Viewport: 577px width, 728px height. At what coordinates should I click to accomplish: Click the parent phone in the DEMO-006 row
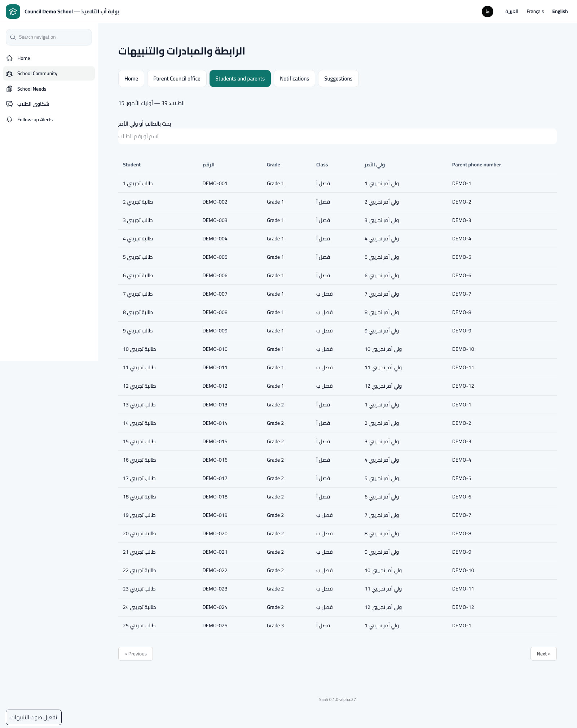click(462, 275)
